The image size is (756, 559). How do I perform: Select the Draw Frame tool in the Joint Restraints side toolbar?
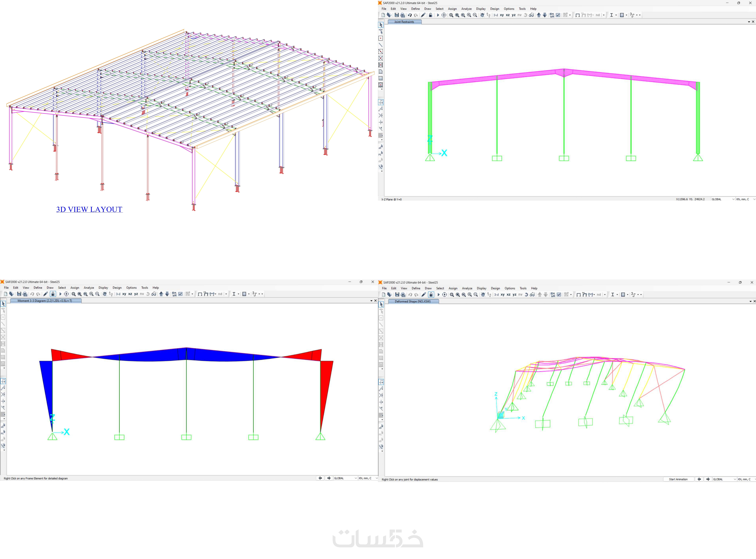click(x=381, y=45)
